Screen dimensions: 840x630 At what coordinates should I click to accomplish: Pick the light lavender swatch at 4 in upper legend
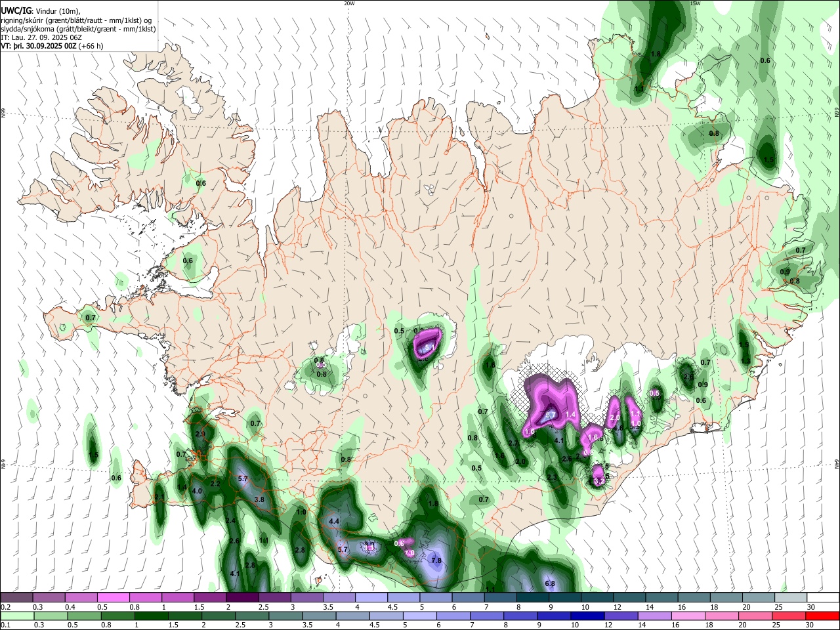[x=371, y=597]
